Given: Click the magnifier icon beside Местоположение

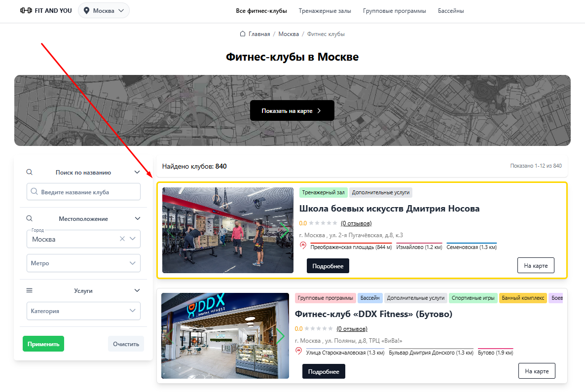Looking at the screenshot, I should click(x=30, y=218).
